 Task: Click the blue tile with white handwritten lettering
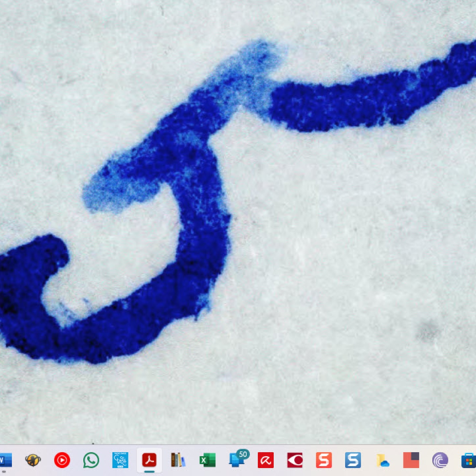[120, 460]
